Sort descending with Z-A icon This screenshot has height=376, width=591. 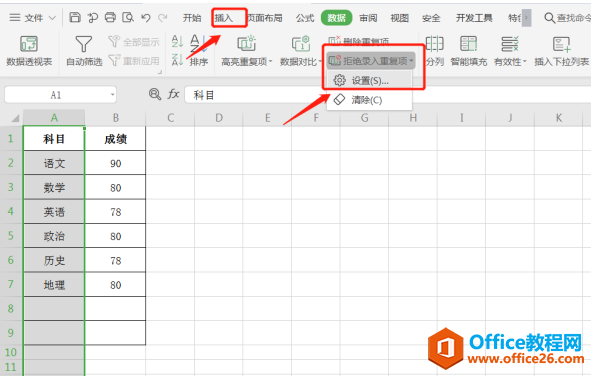click(177, 60)
